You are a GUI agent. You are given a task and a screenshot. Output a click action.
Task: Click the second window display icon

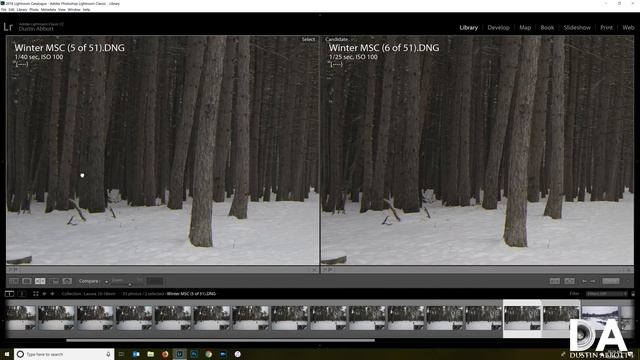tap(22, 294)
